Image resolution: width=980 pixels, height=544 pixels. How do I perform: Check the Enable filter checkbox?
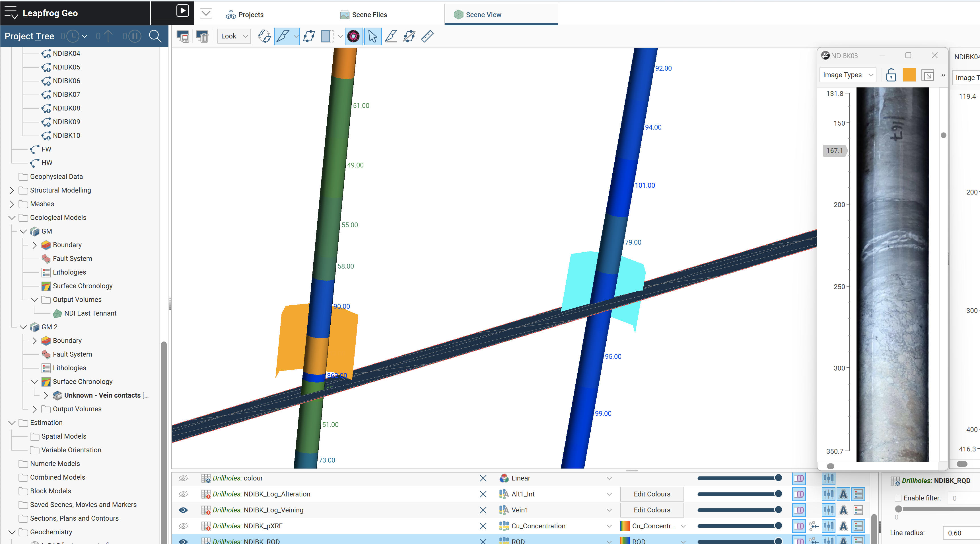pyautogui.click(x=898, y=498)
